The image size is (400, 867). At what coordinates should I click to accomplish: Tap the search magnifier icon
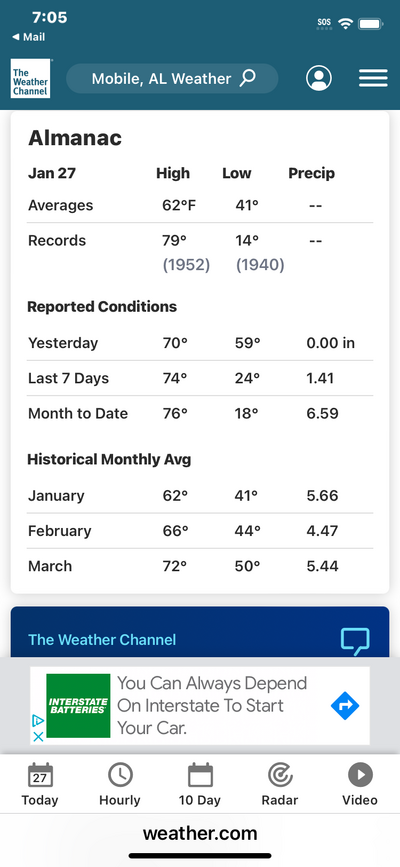[247, 79]
